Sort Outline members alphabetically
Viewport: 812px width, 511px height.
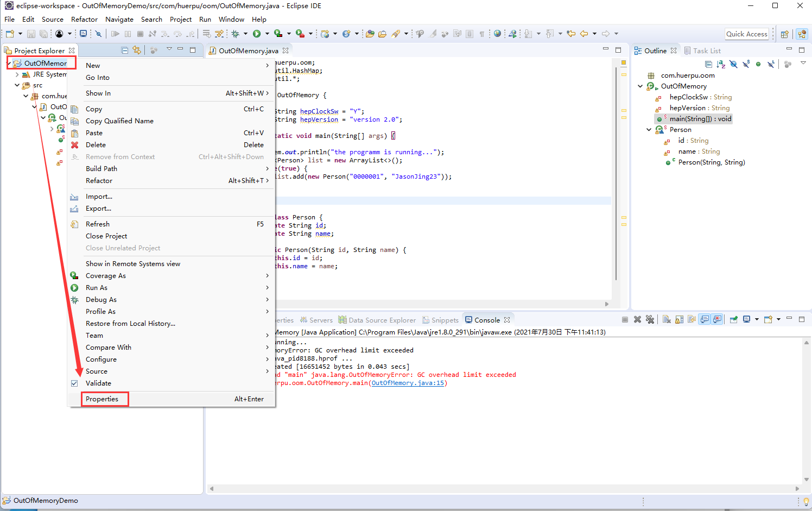pos(721,64)
